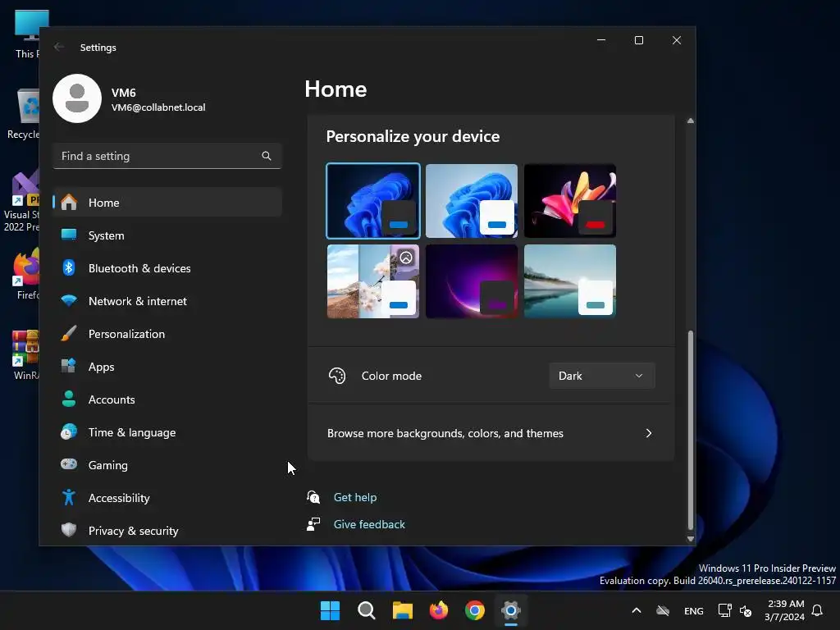Screen dimensions: 840x630
Task: Click the back arrow in Settings title bar
Action: [x=59, y=47]
